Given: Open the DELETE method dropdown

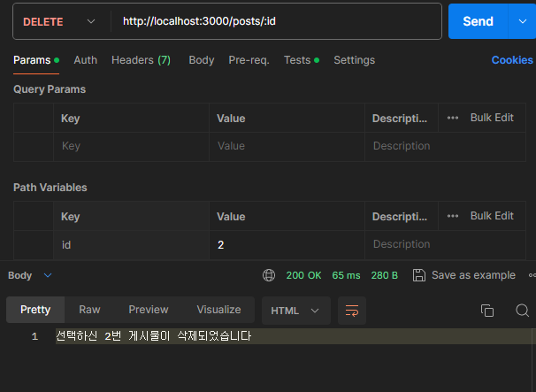Looking at the screenshot, I should 58,21.
